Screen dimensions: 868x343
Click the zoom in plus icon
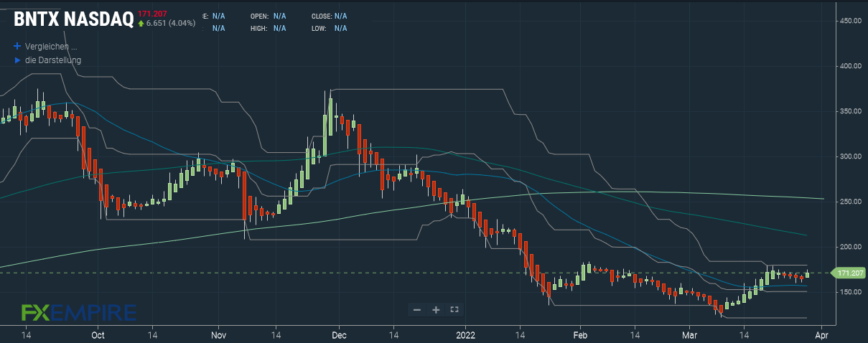pyautogui.click(x=435, y=309)
